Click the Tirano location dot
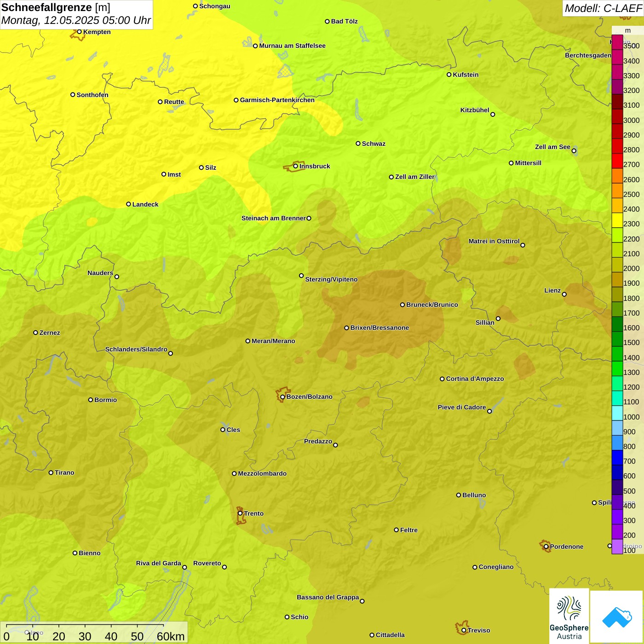Image resolution: width=644 pixels, height=644 pixels. (x=51, y=472)
